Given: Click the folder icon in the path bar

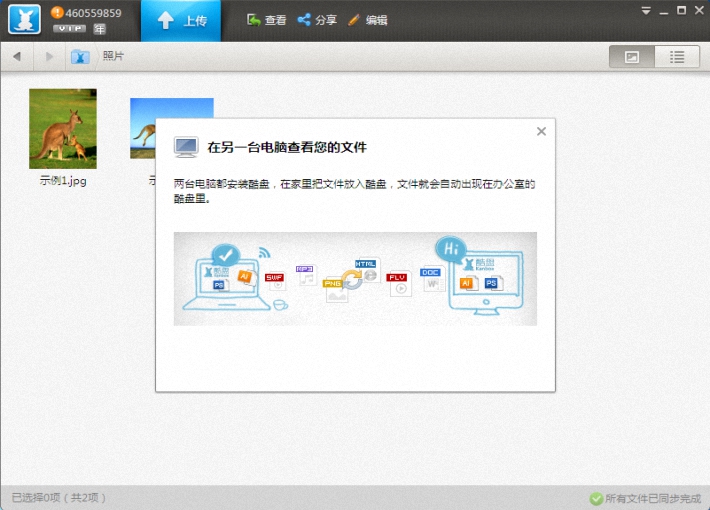Looking at the screenshot, I should click(x=80, y=57).
